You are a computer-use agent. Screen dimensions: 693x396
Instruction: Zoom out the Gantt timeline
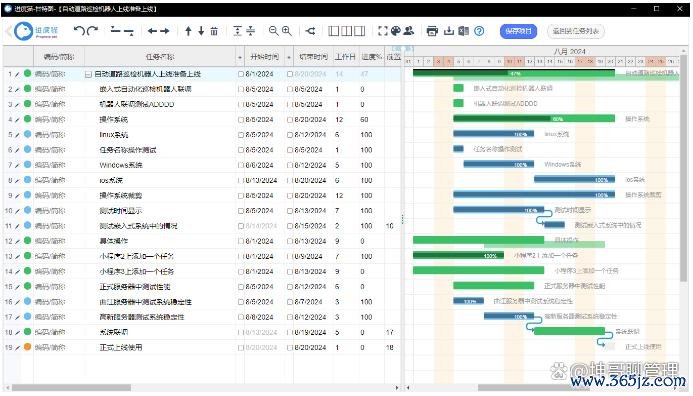[x=274, y=31]
